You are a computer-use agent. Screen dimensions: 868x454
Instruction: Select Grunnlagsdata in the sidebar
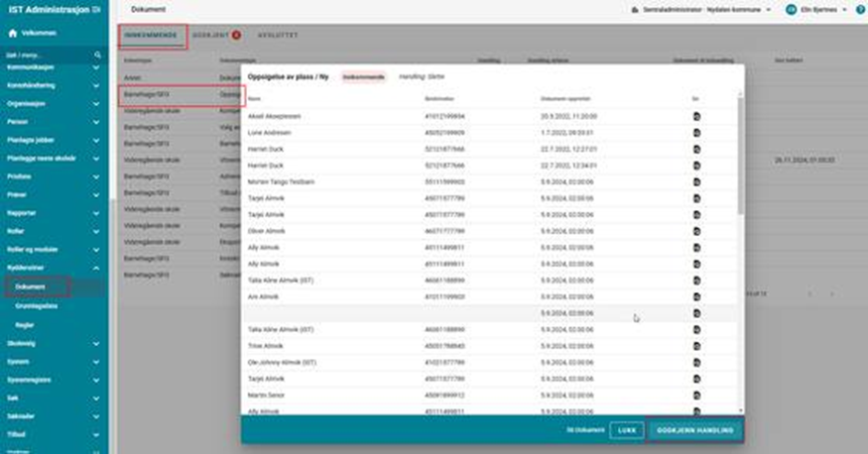coord(35,305)
